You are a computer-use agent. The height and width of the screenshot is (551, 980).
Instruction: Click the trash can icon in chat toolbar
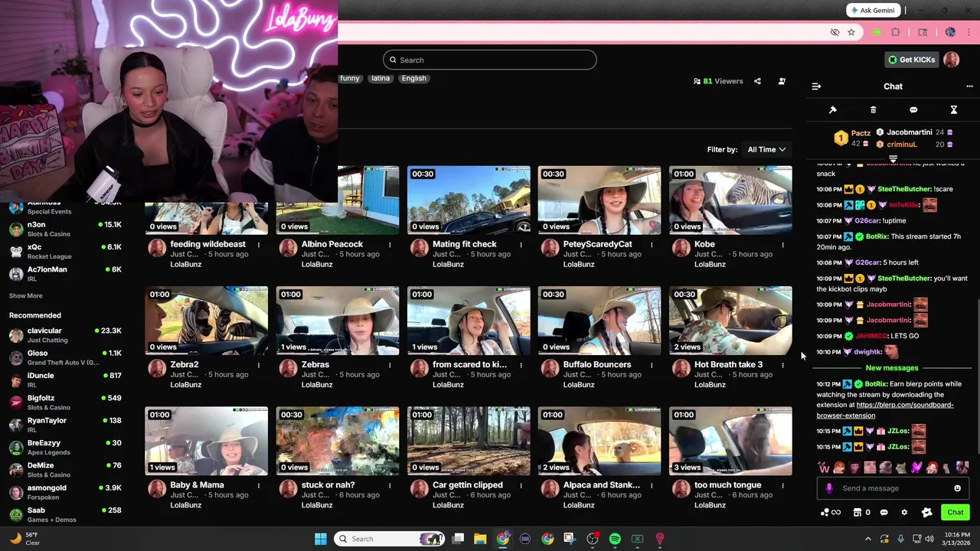pyautogui.click(x=874, y=110)
